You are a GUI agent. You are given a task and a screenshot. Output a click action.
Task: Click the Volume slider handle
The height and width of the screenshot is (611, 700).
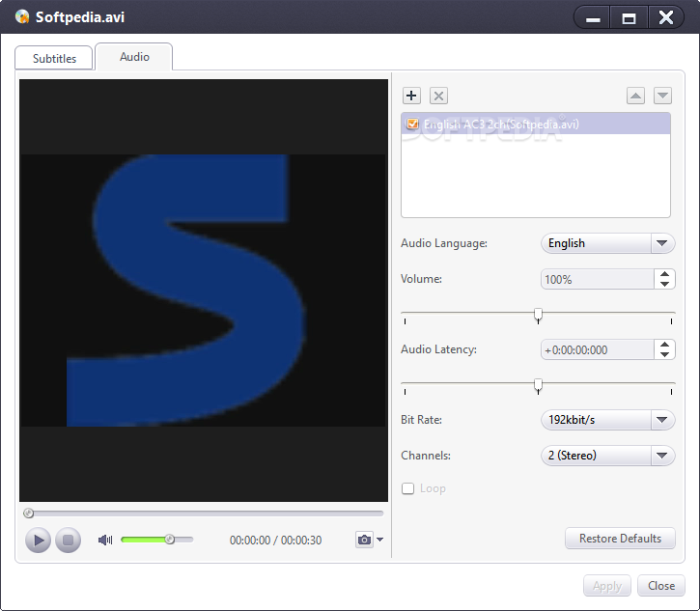coord(538,315)
